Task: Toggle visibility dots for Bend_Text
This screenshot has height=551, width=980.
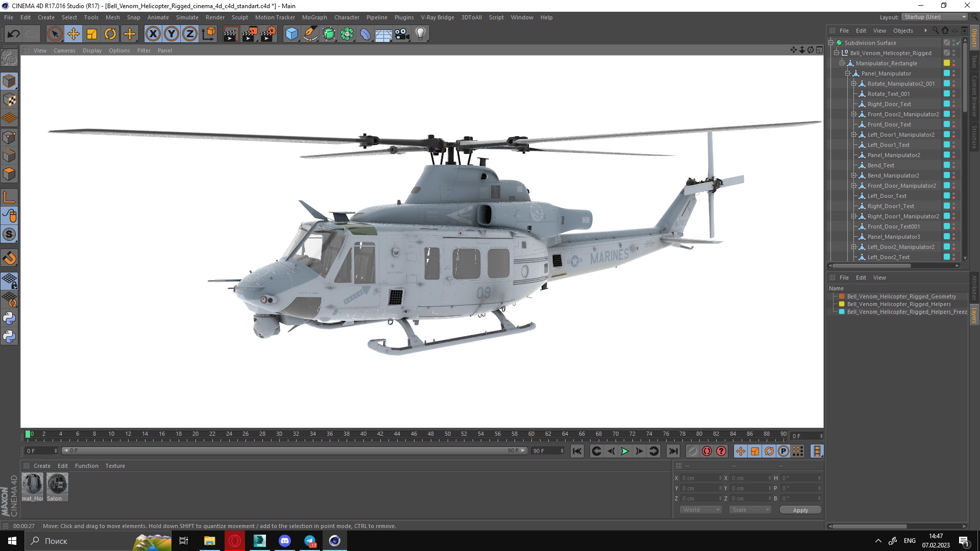Action: [953, 165]
